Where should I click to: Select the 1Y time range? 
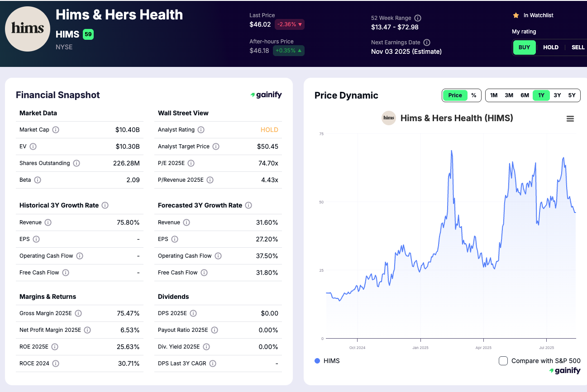pyautogui.click(x=541, y=95)
